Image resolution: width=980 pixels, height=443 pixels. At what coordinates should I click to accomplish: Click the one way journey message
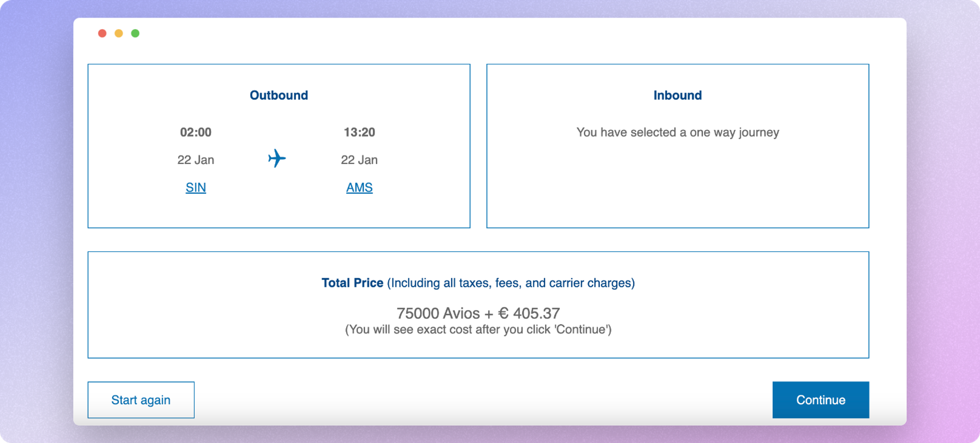[x=677, y=132]
